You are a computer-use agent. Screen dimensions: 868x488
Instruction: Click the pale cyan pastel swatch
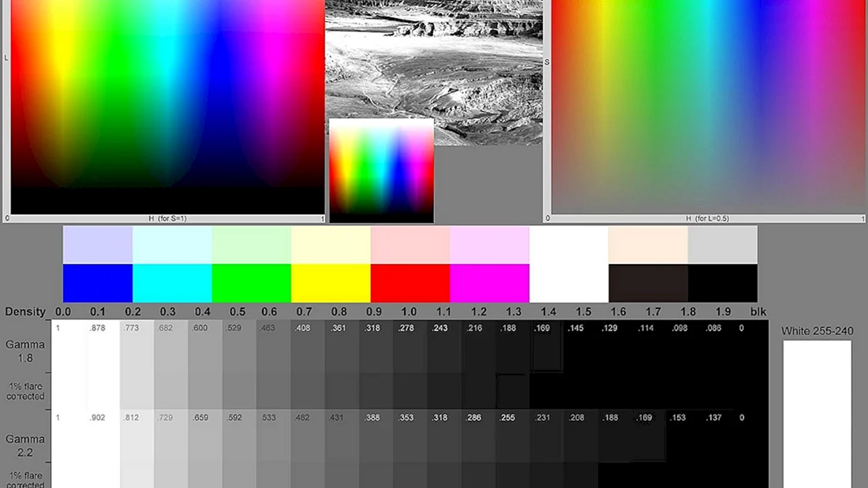(172, 244)
